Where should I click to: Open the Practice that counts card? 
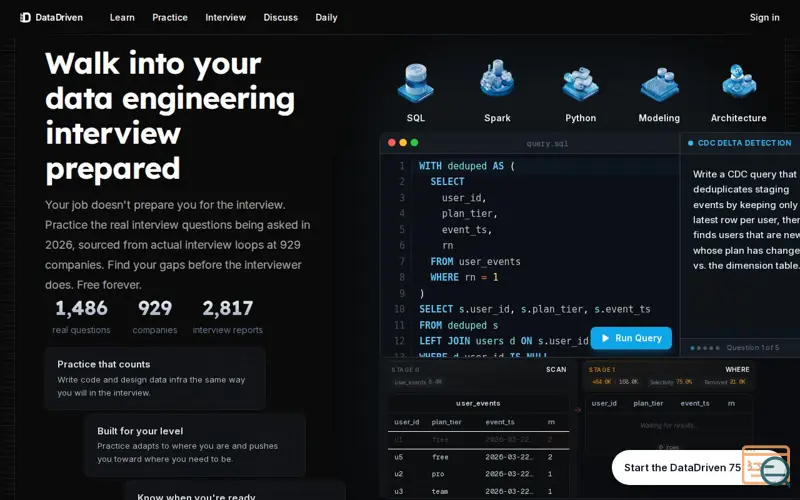point(155,378)
